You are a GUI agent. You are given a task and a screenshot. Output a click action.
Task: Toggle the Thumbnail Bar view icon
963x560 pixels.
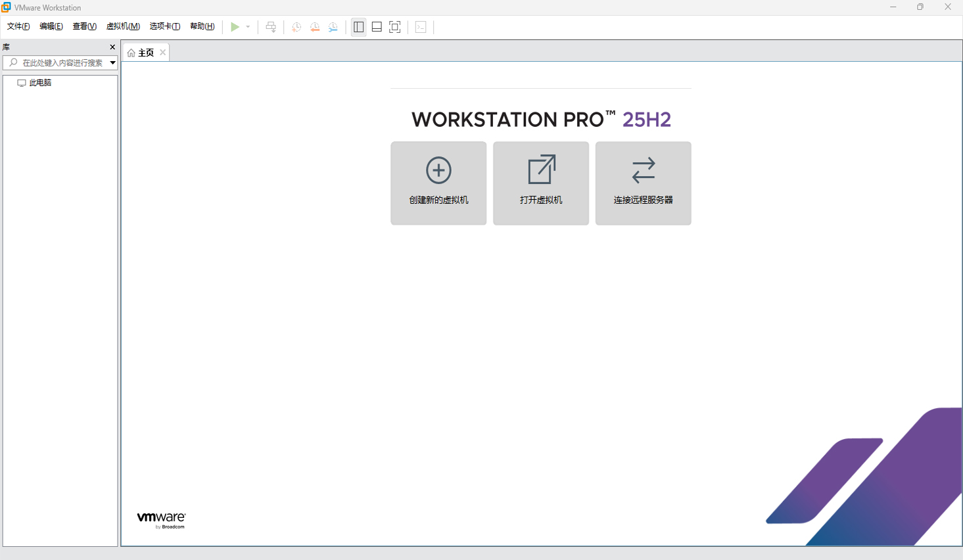[x=377, y=27]
